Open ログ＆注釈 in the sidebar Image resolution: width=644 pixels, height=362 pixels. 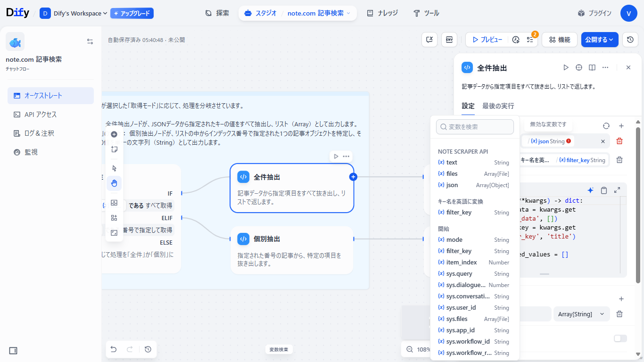coord(50,133)
